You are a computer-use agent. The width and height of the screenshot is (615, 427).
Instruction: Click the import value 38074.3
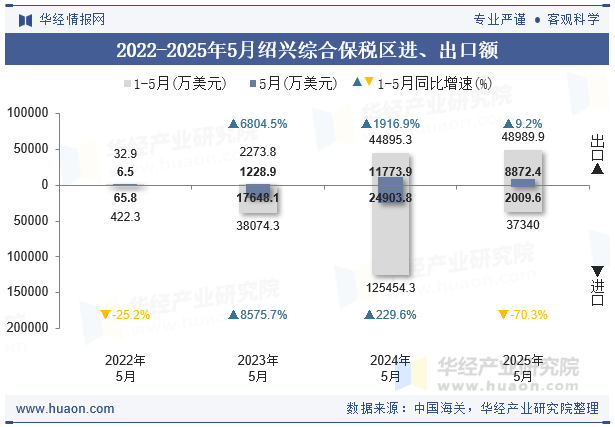(x=258, y=226)
